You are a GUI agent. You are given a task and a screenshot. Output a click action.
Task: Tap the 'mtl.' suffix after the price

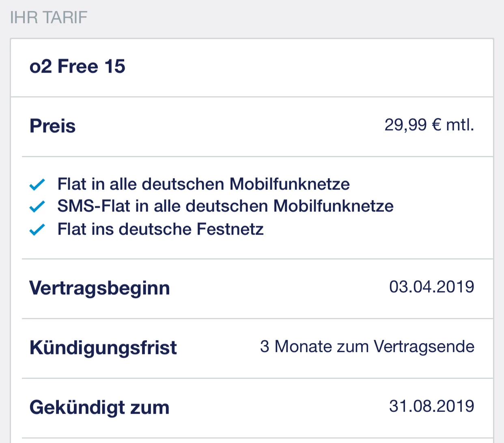(x=460, y=125)
